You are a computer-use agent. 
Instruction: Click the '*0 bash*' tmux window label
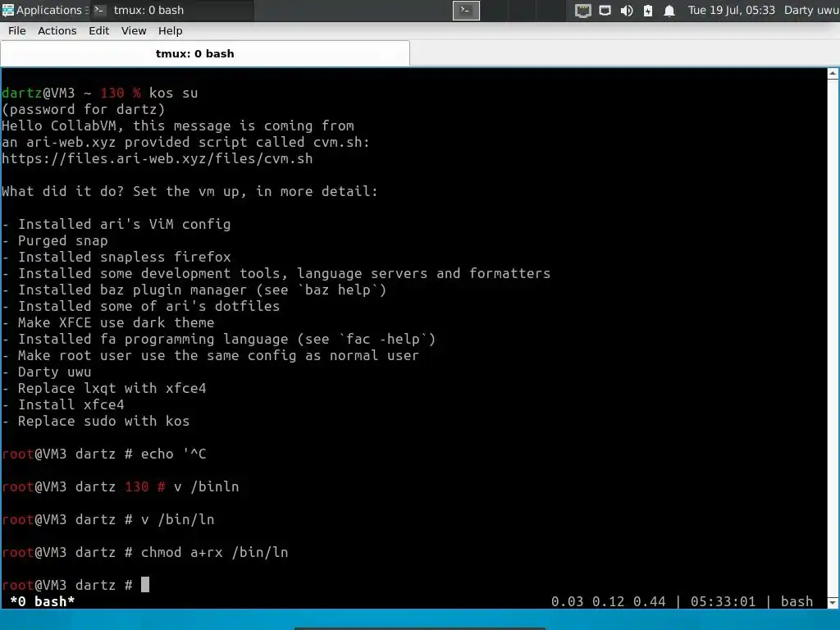click(43, 601)
